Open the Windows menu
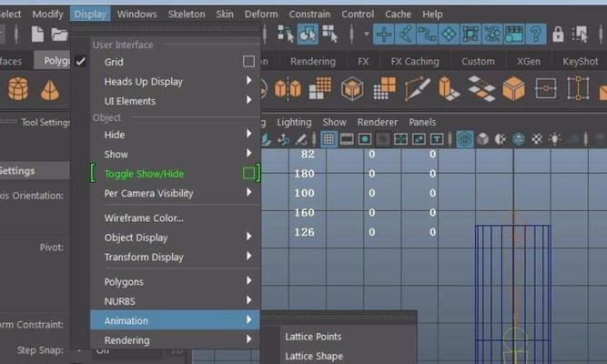Image resolution: width=607 pixels, height=364 pixels. pos(137,15)
